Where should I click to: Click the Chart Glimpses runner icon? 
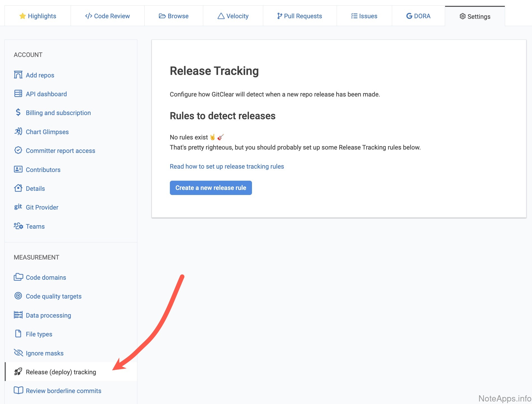pos(18,131)
